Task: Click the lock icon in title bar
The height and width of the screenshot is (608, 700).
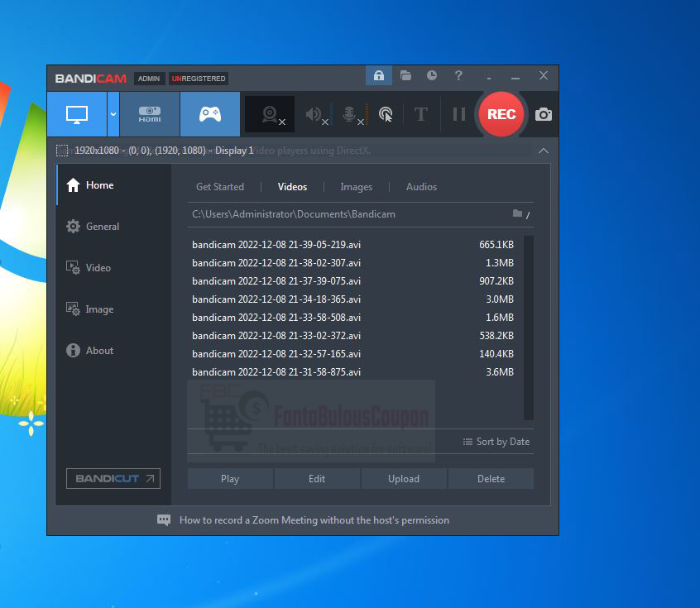Action: tap(379, 75)
